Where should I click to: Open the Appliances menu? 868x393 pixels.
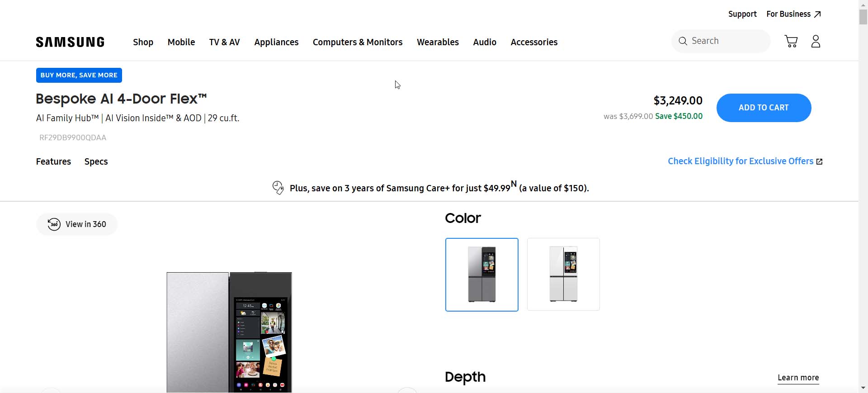(x=276, y=42)
